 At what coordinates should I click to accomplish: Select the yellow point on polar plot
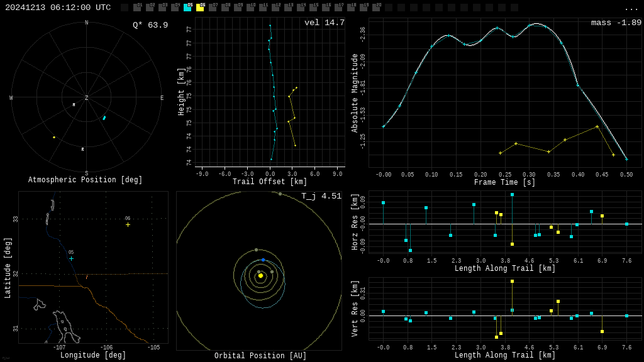point(54,137)
